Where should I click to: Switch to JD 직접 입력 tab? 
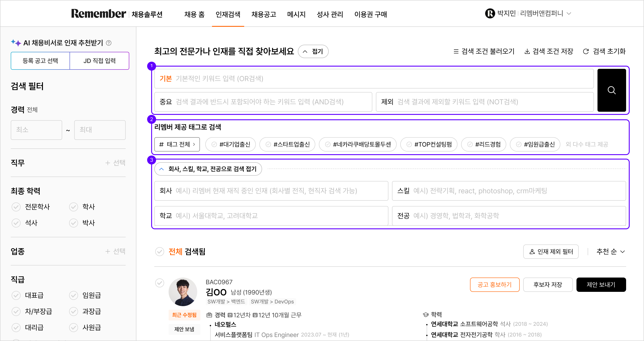click(99, 61)
